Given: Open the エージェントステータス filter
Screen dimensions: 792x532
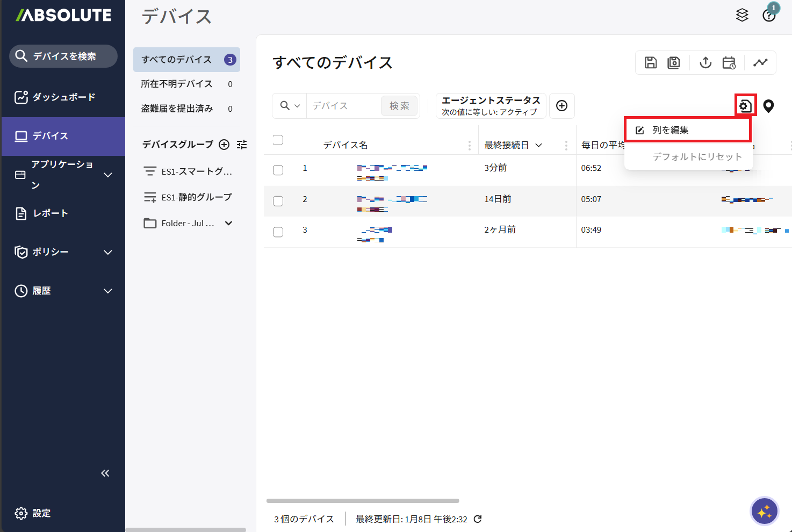Looking at the screenshot, I should click(491, 106).
